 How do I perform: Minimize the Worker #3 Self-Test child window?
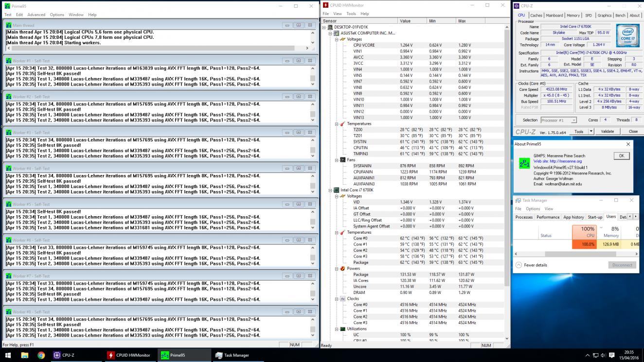click(x=287, y=133)
